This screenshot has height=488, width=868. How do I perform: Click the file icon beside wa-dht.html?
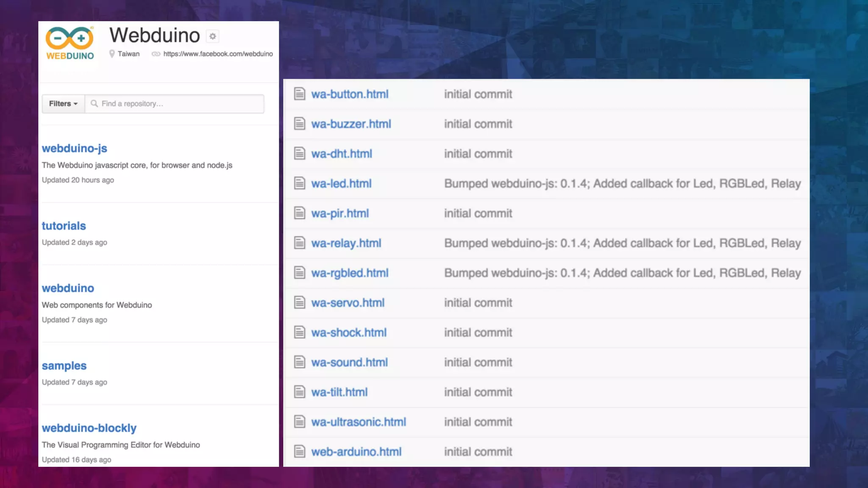(x=300, y=153)
